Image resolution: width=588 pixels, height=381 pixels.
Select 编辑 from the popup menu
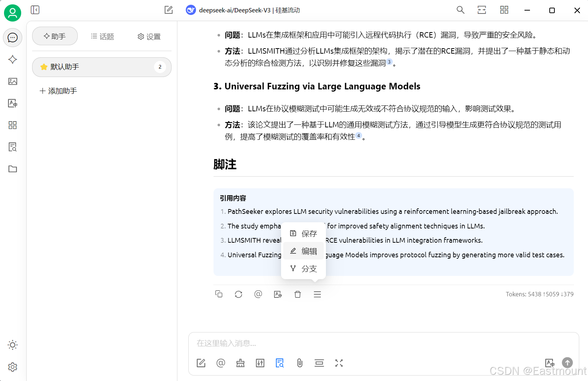click(304, 251)
